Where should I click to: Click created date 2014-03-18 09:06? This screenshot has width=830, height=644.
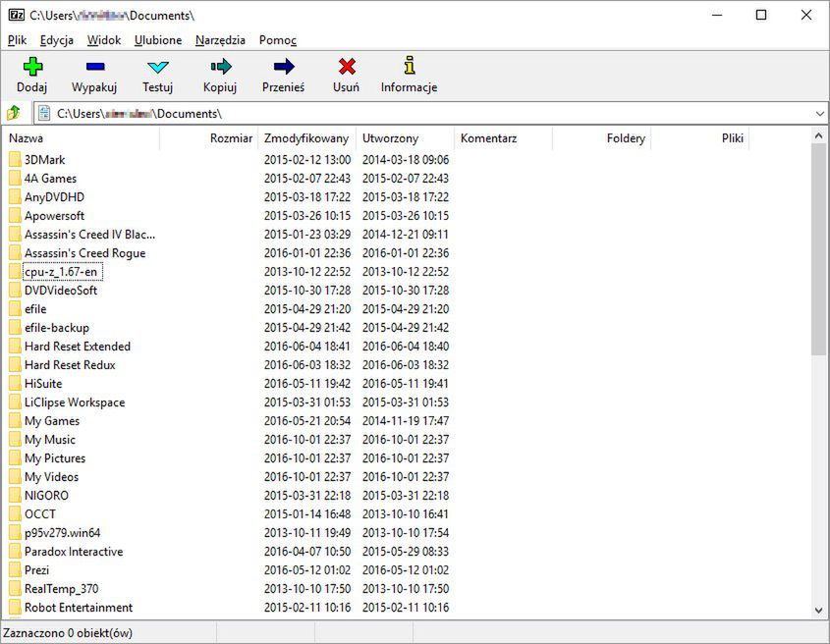(x=406, y=160)
